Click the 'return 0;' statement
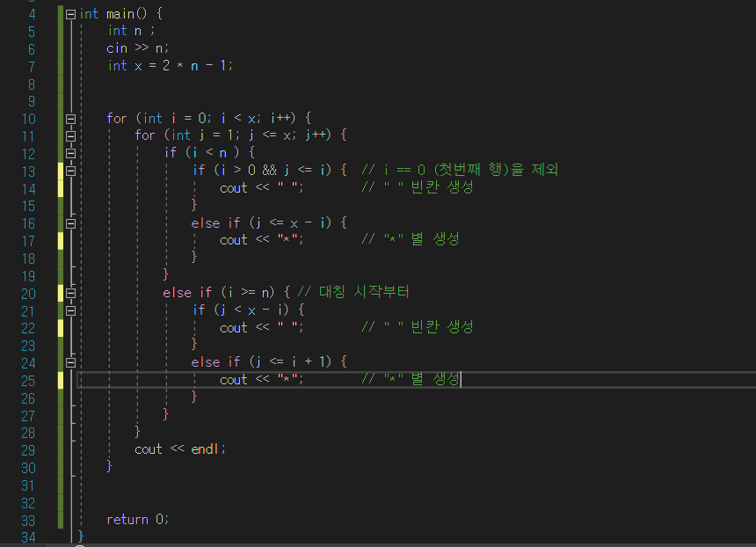Image resolution: width=756 pixels, height=547 pixels. [x=137, y=520]
